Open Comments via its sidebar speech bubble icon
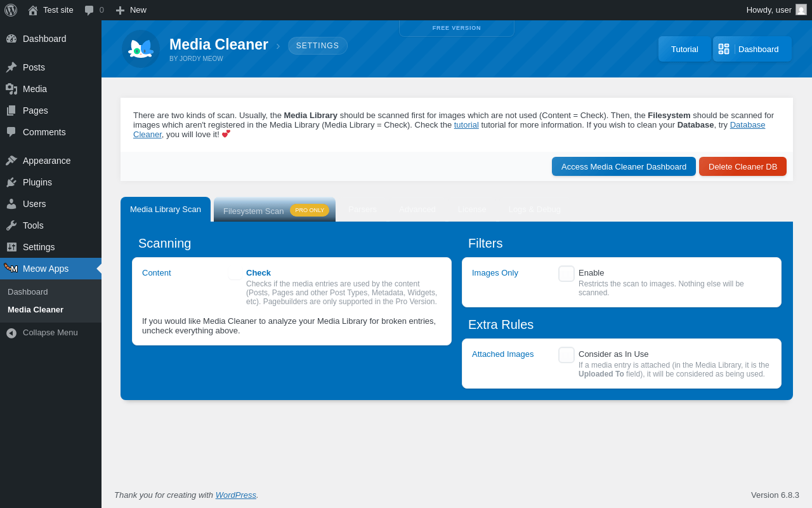The image size is (812, 508). [11, 132]
